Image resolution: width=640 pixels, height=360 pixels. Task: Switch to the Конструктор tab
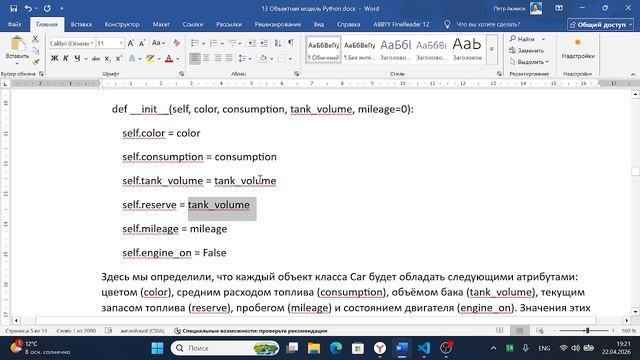pyautogui.click(x=122, y=24)
